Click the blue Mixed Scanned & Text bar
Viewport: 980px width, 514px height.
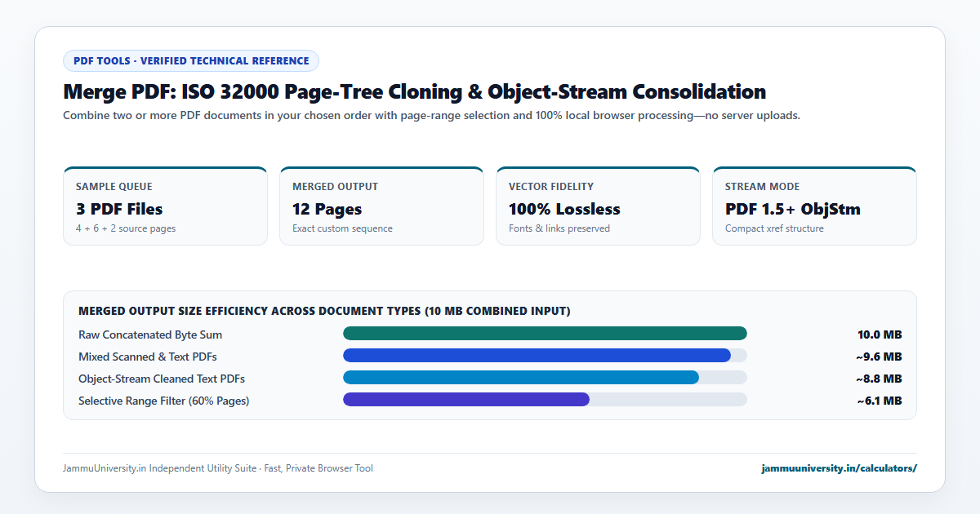(537, 355)
